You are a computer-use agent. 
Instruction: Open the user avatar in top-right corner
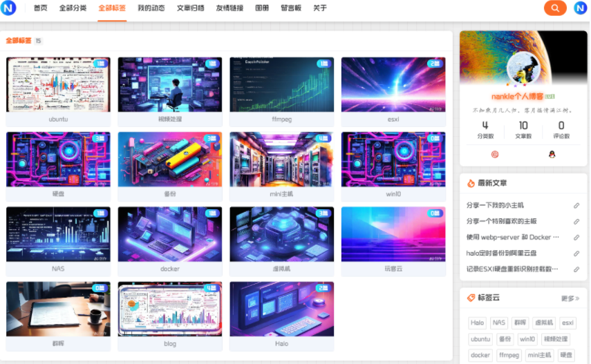(580, 8)
